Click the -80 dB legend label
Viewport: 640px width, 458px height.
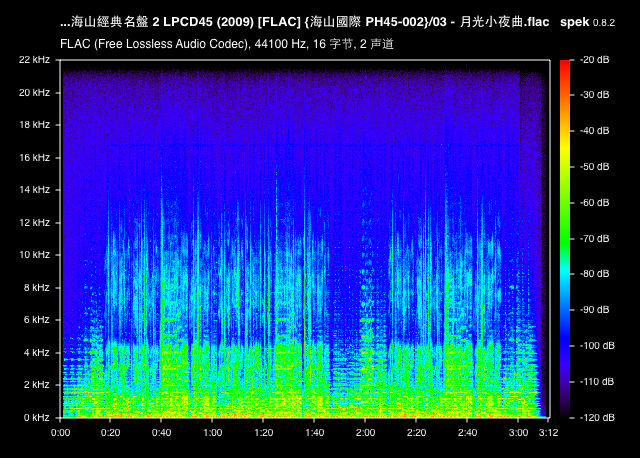pyautogui.click(x=595, y=273)
